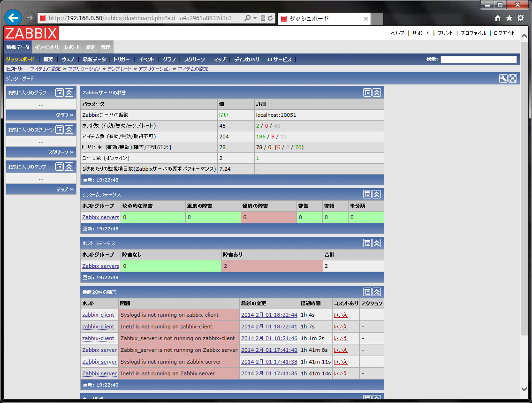The image size is (532, 403).
Task: Toggle fullscreen icon in dashboard header
Action: coord(513,78)
